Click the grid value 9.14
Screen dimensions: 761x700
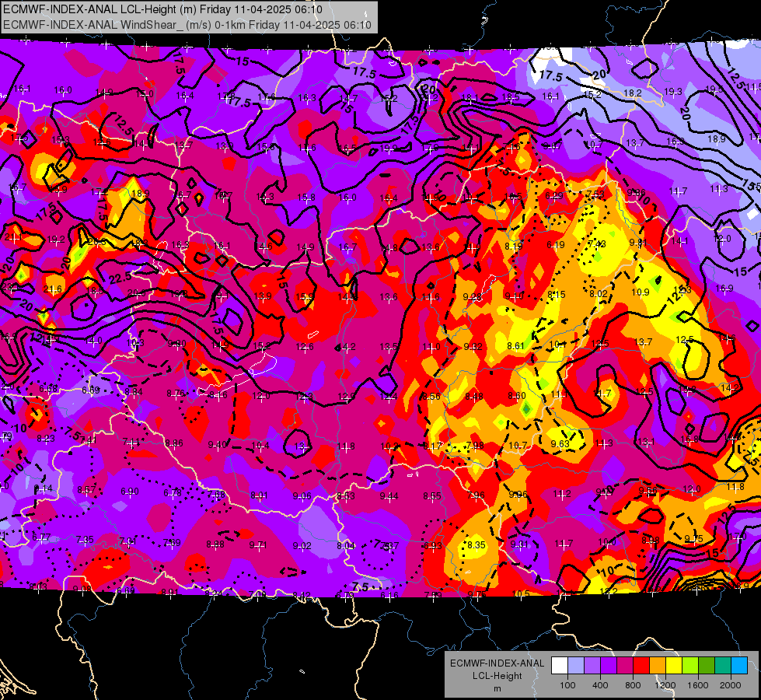point(44,488)
